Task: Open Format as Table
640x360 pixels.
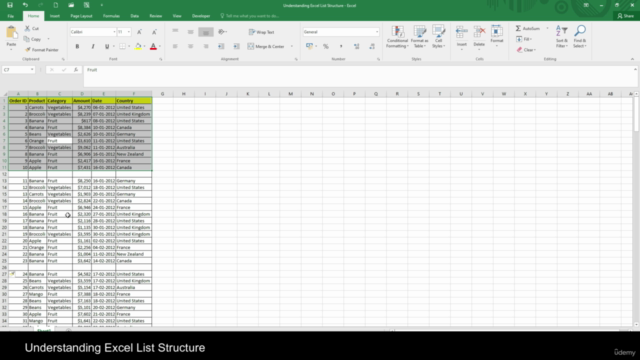Action: (419, 37)
